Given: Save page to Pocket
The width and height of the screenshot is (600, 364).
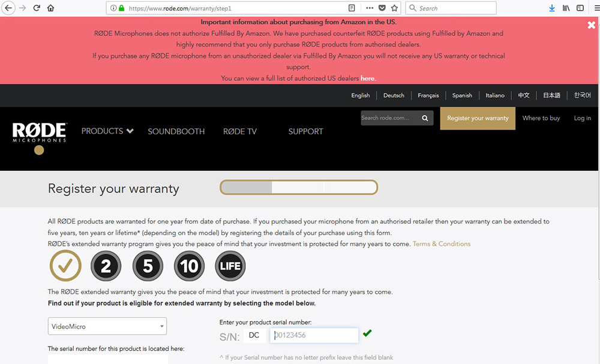Looking at the screenshot, I should (382, 8).
